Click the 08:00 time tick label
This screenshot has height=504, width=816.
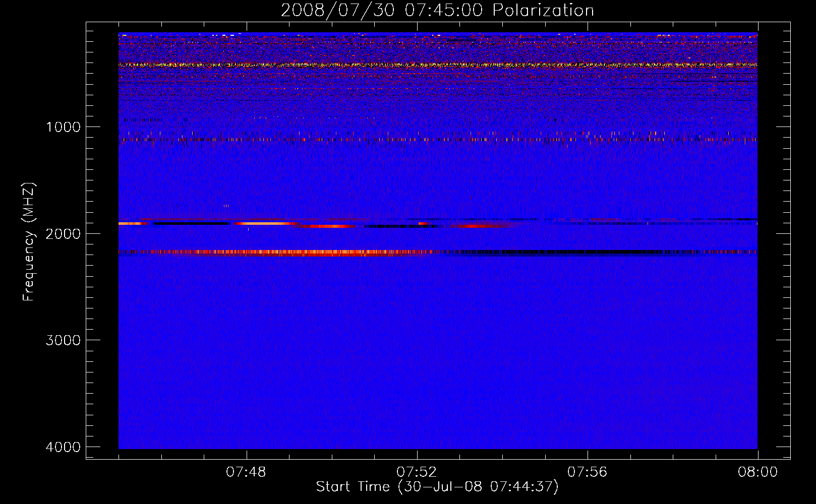point(758,472)
